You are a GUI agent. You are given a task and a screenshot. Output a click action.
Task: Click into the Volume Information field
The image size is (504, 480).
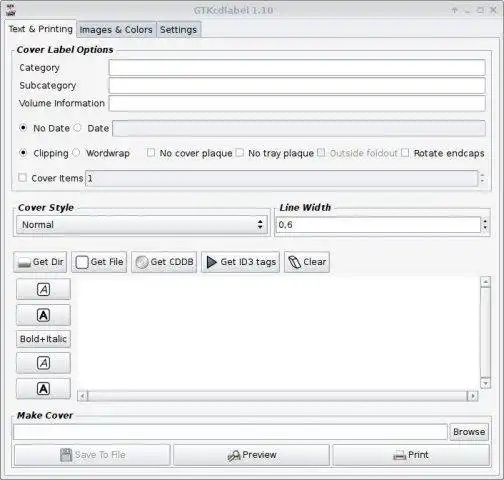[297, 103]
